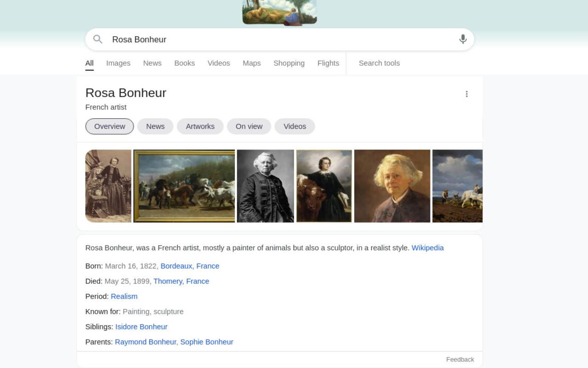
Task: Click the On view chip
Action: pyautogui.click(x=249, y=126)
